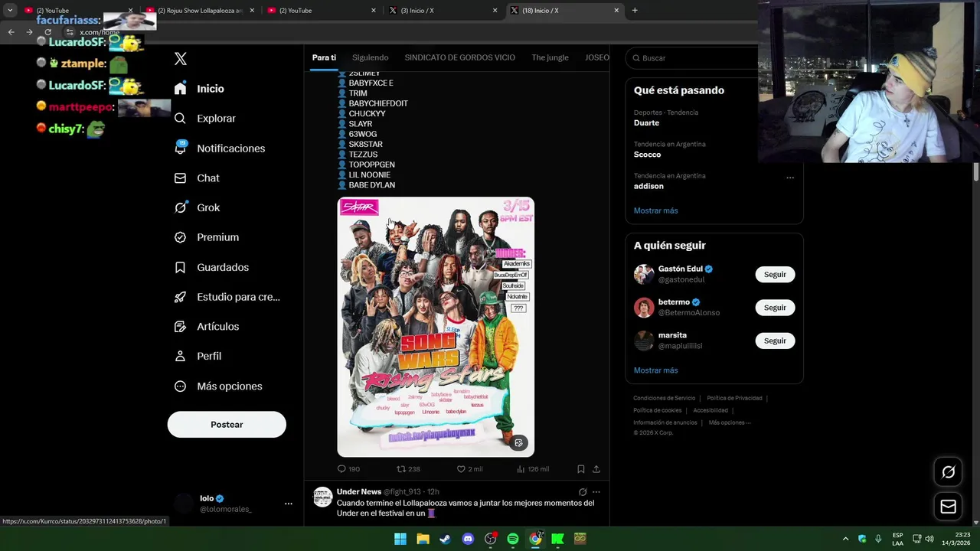Open the Condiciones de Servicio link

(664, 398)
